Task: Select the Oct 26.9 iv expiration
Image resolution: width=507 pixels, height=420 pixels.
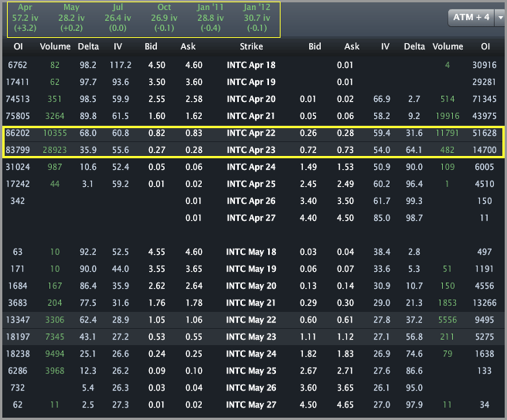Action: click(164, 18)
